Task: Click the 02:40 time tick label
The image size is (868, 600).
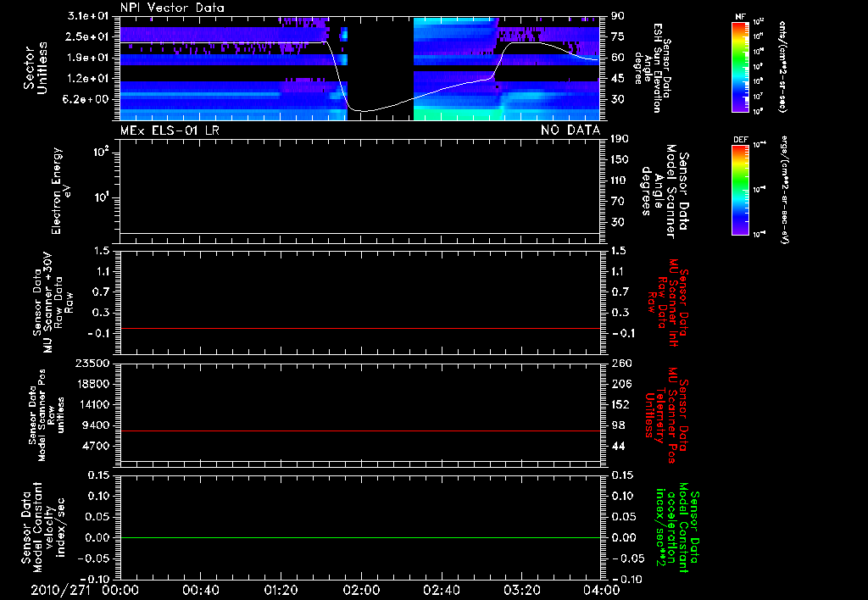Action: (441, 590)
